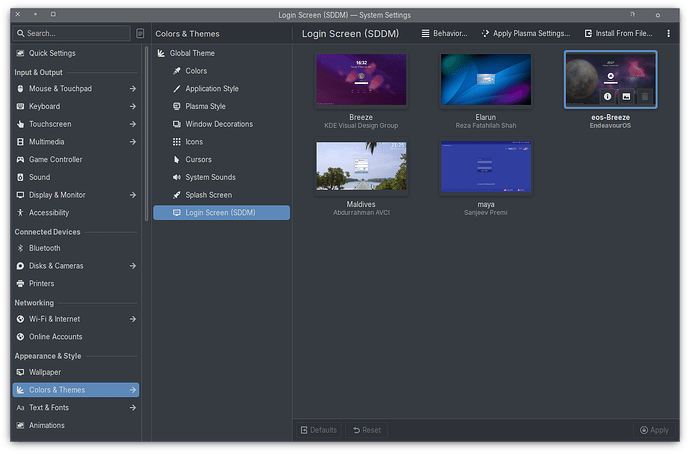Viewport: 690px width, 454px height.
Task: Click Install From File button
Action: (618, 33)
